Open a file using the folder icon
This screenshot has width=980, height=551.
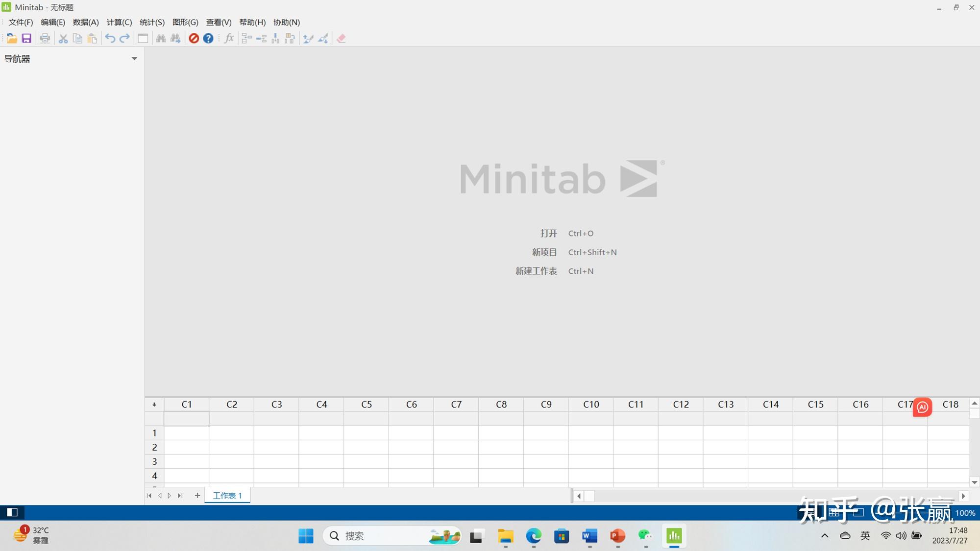[12, 38]
